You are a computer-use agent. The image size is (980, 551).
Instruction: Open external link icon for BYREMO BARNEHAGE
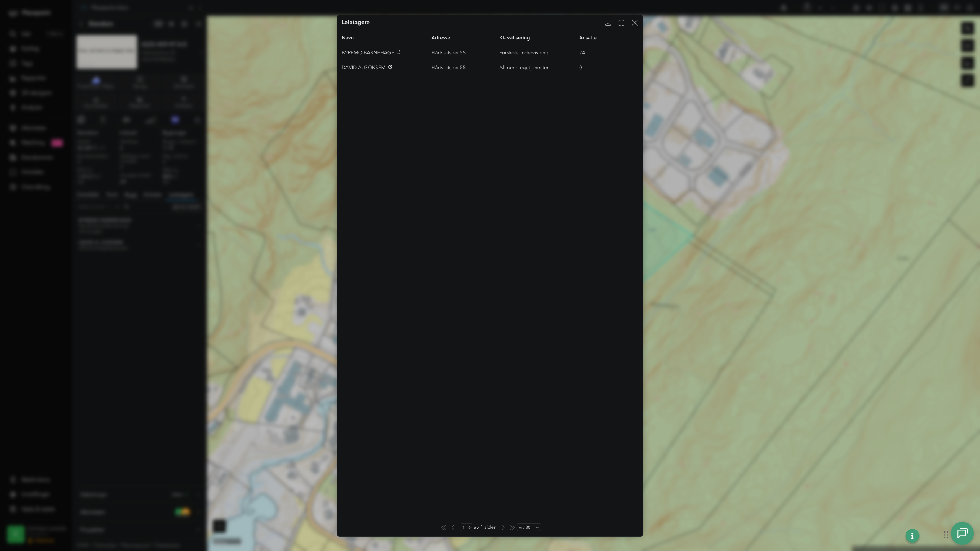399,52
